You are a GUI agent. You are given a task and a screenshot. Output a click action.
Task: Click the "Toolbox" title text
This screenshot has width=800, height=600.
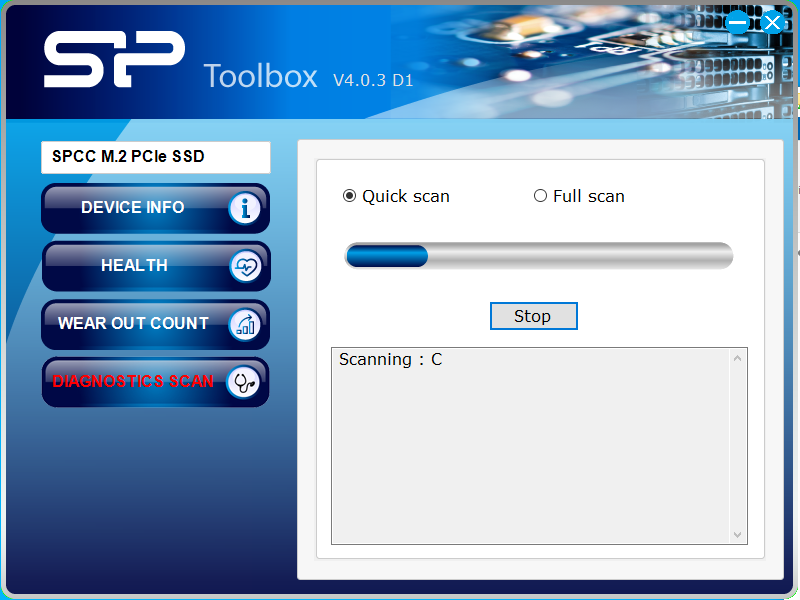pos(261,77)
